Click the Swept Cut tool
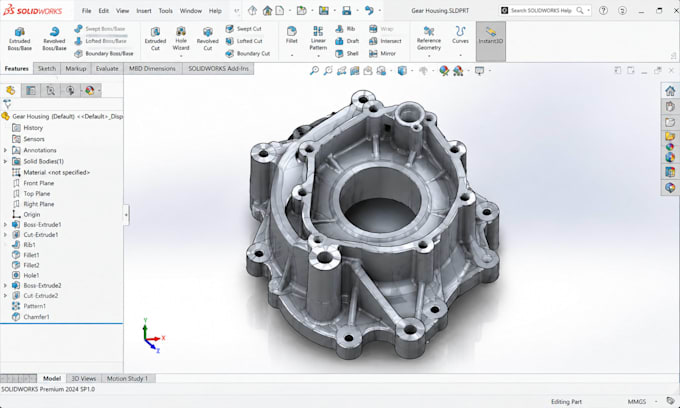The height and width of the screenshot is (408, 680). click(243, 29)
